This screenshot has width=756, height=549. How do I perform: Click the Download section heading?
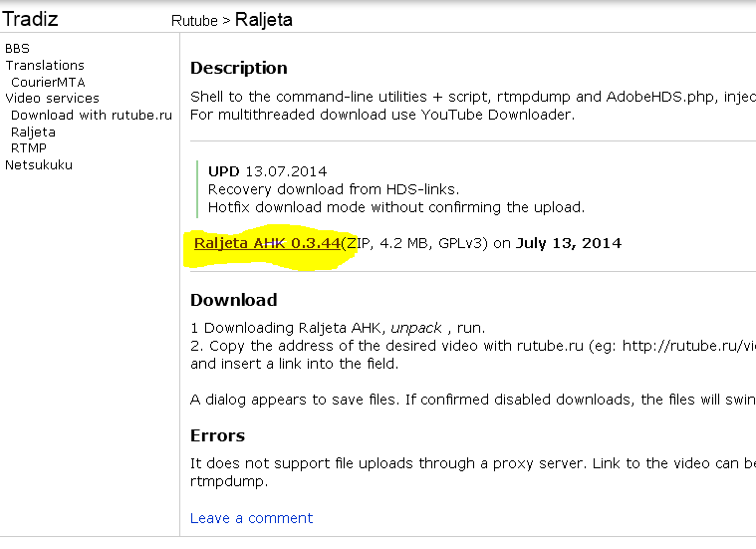(x=233, y=300)
